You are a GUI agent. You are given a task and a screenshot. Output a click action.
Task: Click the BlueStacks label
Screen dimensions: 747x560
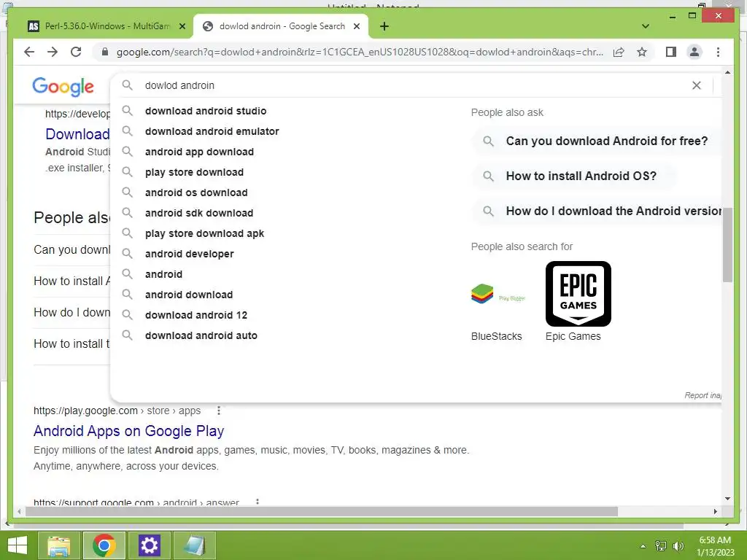click(x=496, y=336)
